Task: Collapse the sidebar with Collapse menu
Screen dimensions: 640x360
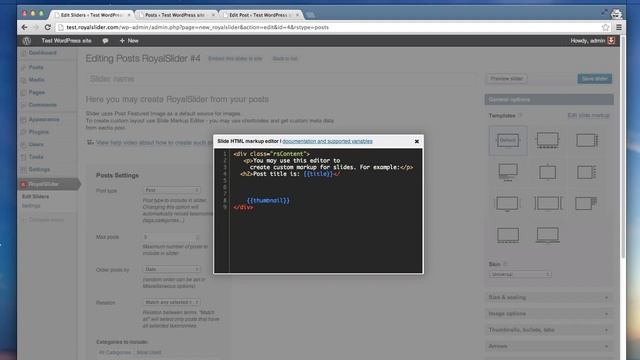Action: (42, 220)
